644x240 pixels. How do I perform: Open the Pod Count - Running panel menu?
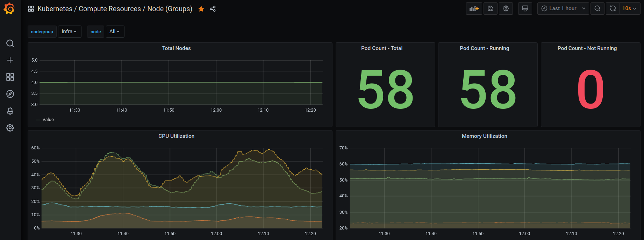[484, 48]
